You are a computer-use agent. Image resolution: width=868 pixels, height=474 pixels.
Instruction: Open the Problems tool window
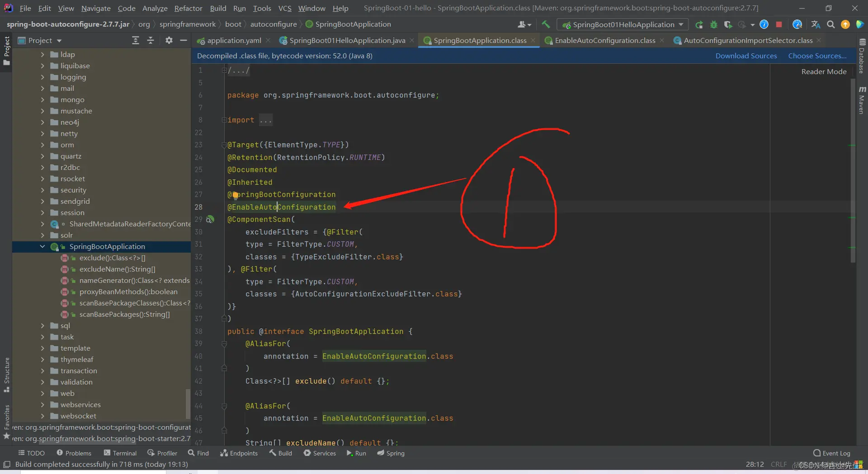(x=74, y=453)
